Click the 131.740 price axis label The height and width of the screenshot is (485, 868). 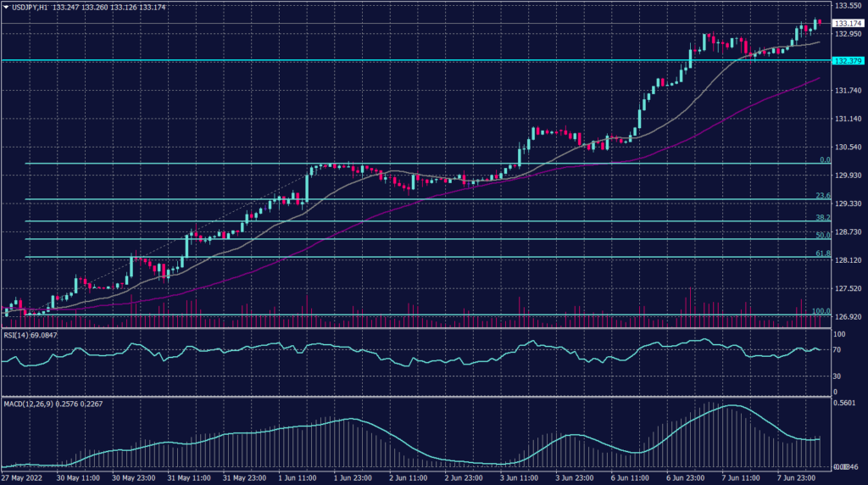click(x=848, y=91)
